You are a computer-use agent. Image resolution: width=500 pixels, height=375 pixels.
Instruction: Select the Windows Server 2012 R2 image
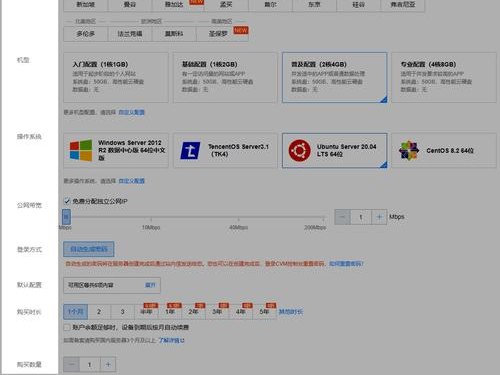click(116, 150)
